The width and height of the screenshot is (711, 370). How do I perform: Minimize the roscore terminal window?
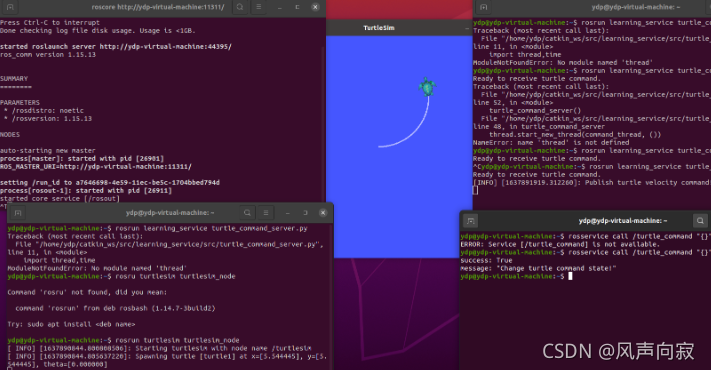(x=280, y=7)
